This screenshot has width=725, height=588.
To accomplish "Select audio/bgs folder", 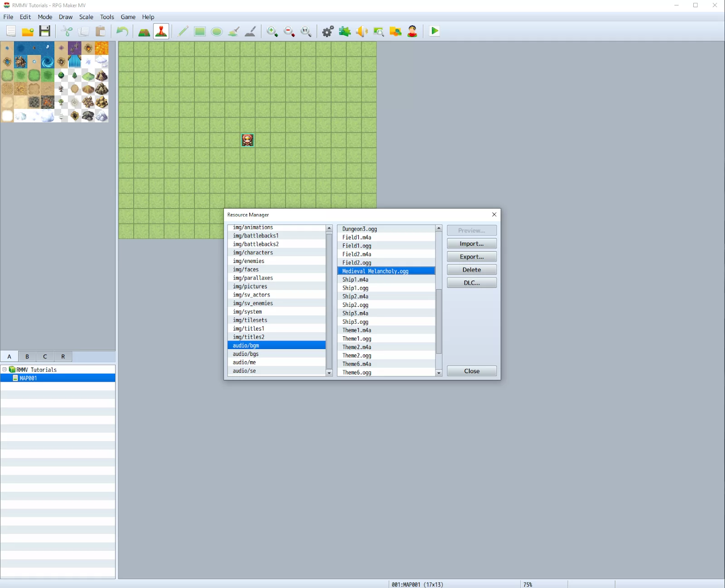I will [x=276, y=354].
